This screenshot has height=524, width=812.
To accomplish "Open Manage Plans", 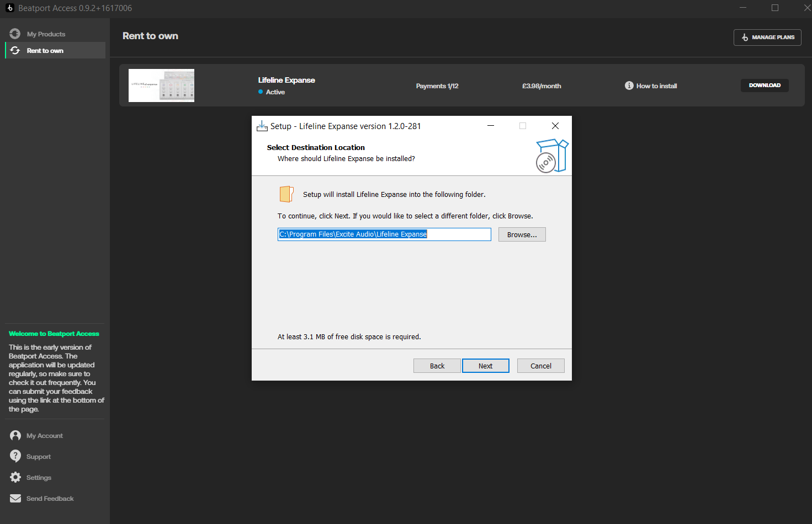I will 767,38.
